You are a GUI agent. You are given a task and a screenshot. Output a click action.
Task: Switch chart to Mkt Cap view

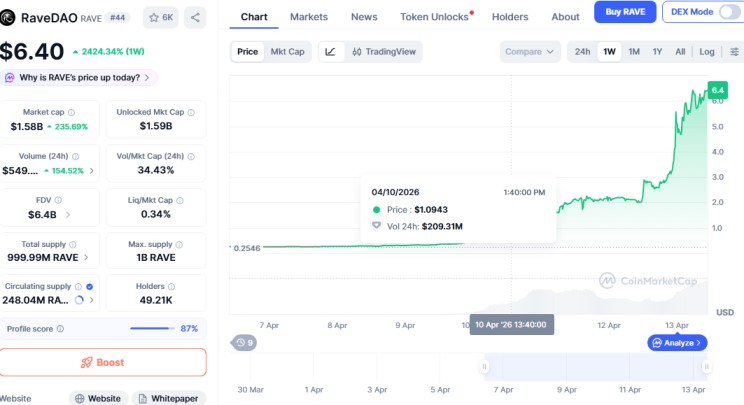coord(288,52)
